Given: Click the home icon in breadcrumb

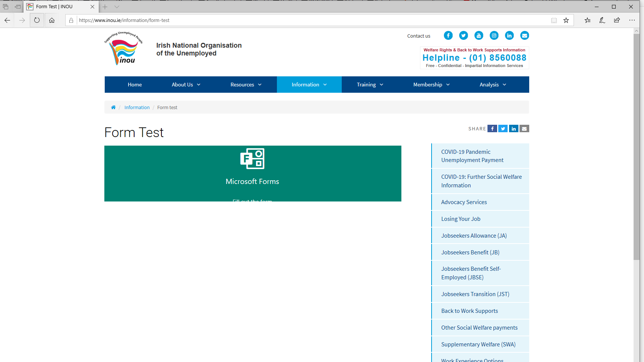Looking at the screenshot, I should tap(113, 107).
